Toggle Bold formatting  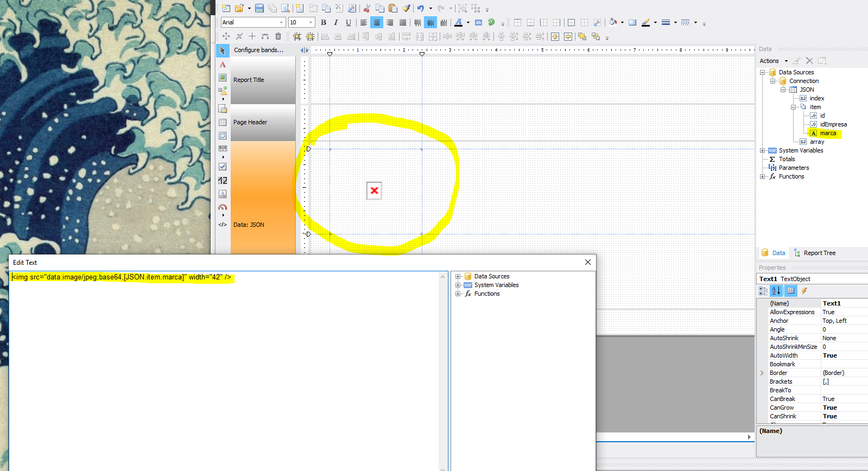tap(324, 22)
